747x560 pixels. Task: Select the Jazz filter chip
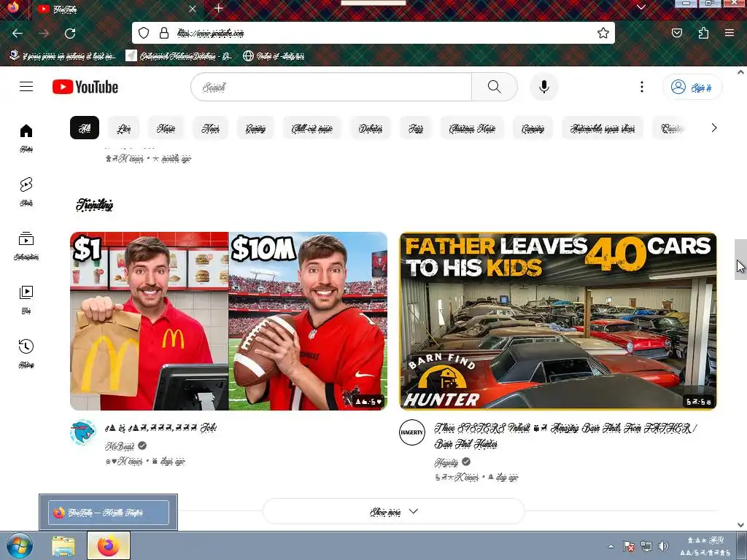[x=415, y=128]
